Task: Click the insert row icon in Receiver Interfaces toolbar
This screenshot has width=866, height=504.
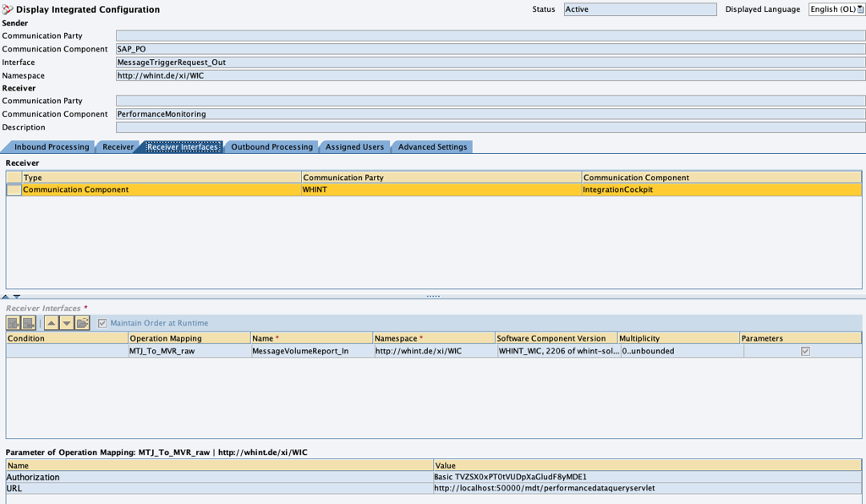Action: tap(14, 323)
